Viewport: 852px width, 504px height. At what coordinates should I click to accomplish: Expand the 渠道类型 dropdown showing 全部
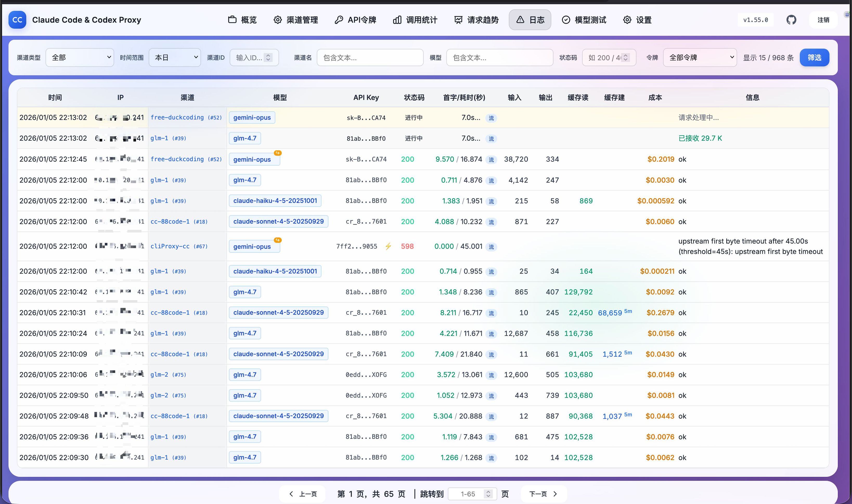(x=80, y=57)
